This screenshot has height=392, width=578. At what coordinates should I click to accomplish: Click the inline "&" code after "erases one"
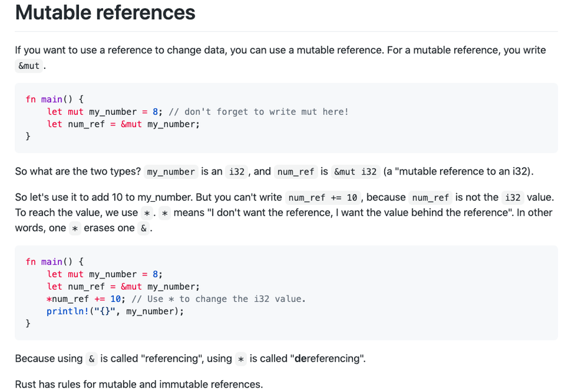[144, 228]
